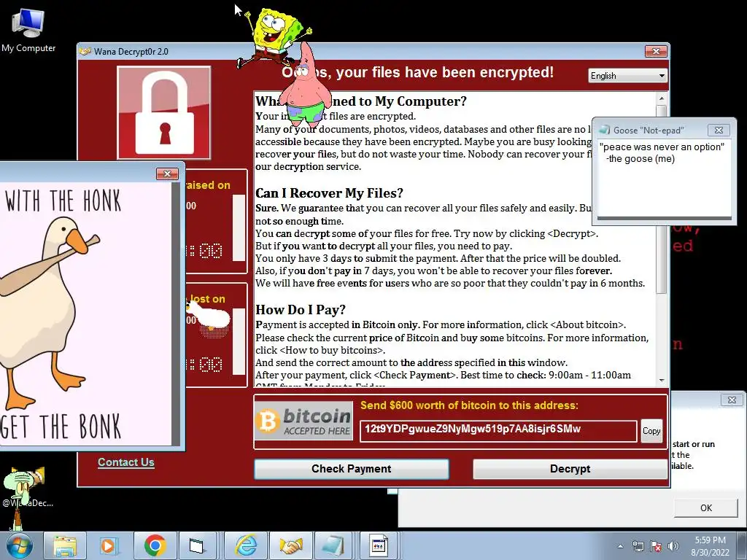Click the Check Payment button
The width and height of the screenshot is (747, 560).
(x=352, y=469)
